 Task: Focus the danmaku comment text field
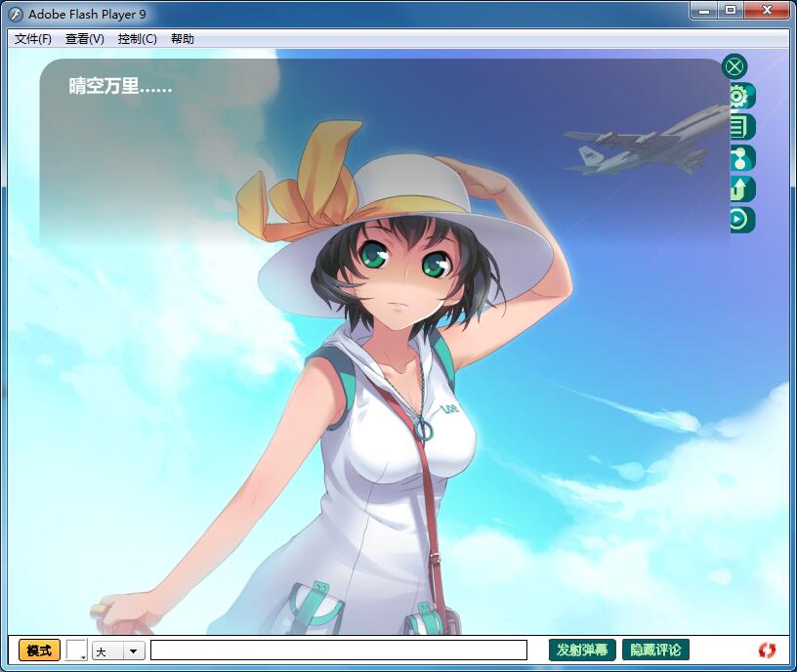339,651
